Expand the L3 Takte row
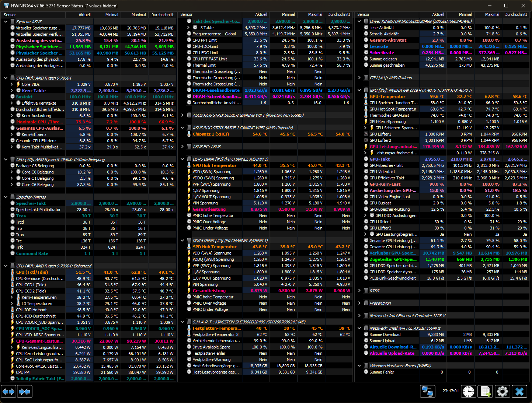The height and width of the screenshot is (403, 532). click(x=188, y=28)
